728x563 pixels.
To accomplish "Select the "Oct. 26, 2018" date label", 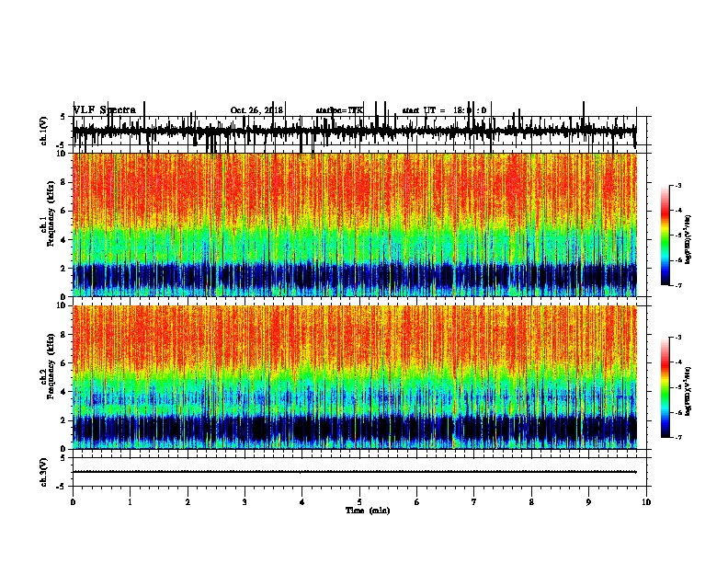I will click(x=256, y=110).
